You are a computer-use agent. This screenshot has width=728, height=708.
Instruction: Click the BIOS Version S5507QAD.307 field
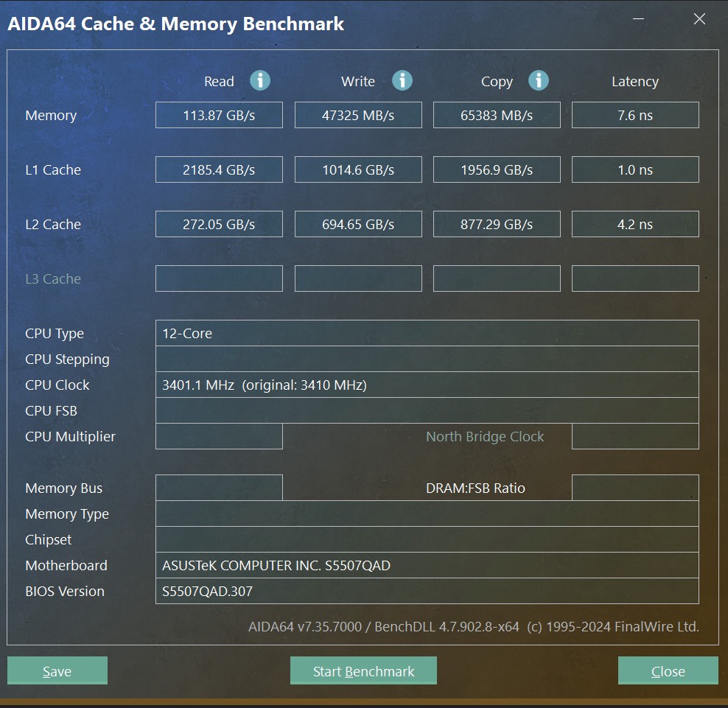[x=427, y=591]
